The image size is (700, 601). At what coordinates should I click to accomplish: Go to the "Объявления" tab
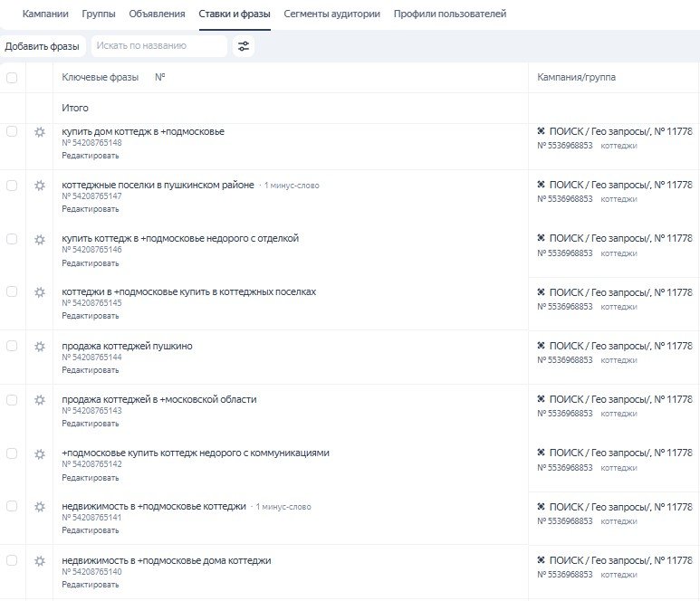[157, 14]
